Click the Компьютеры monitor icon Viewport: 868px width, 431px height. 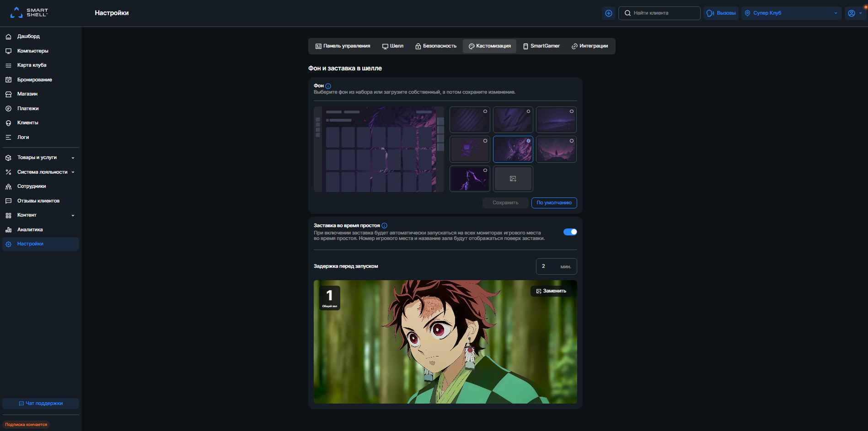[8, 51]
